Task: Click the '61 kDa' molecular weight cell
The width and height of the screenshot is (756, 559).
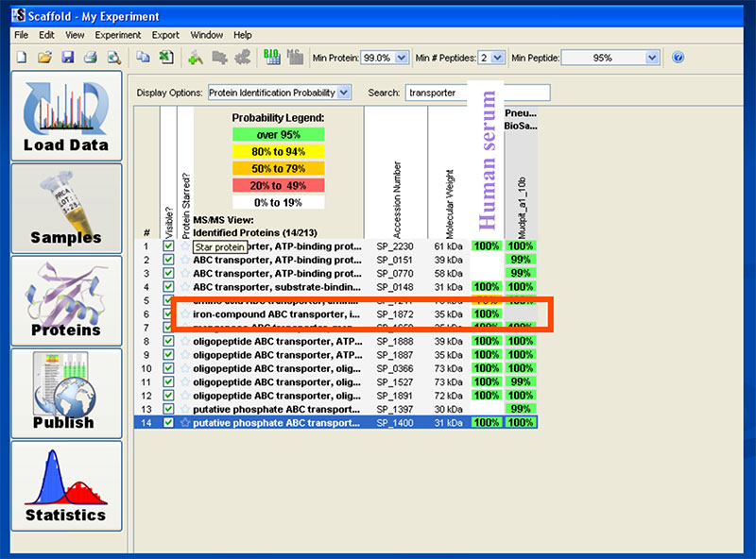Action: tap(448, 246)
